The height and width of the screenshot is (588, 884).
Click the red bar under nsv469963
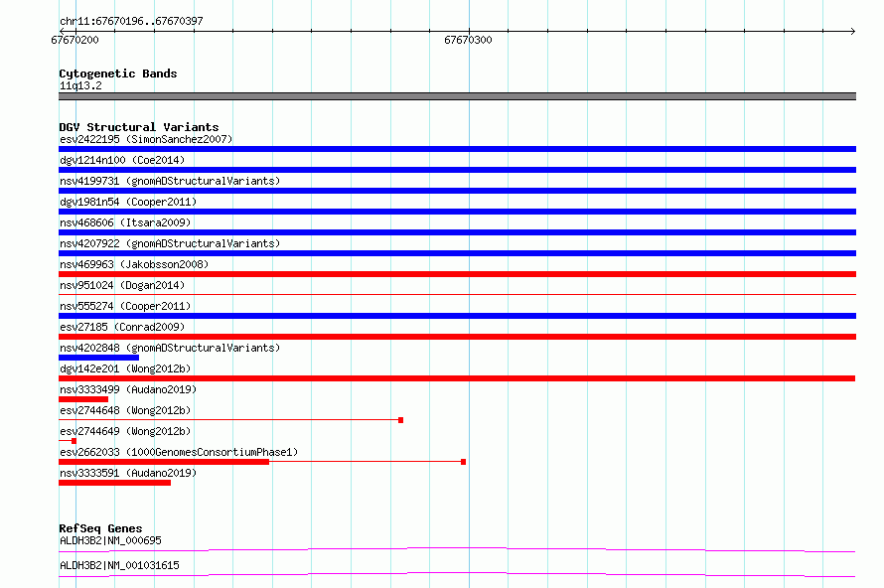(457, 274)
